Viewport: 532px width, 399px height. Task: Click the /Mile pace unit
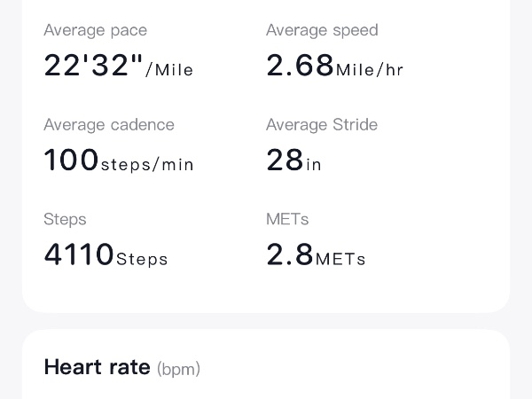coord(169,70)
